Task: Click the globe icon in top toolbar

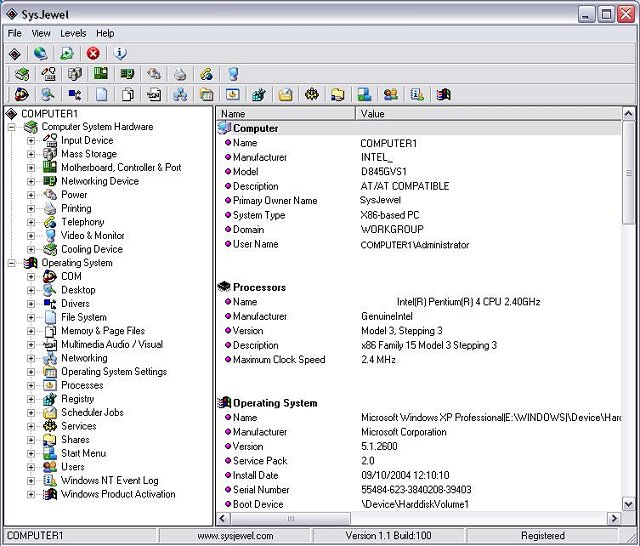Action: [40, 53]
